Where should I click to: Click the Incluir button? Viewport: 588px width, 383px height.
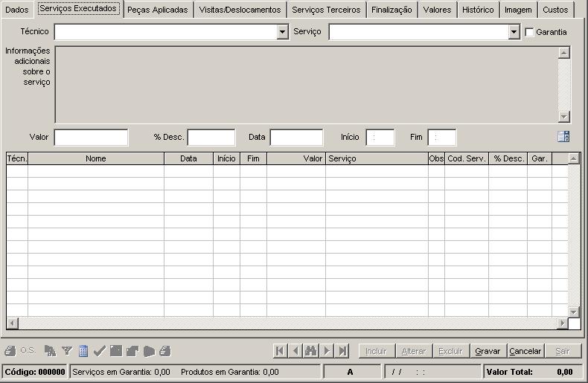point(376,351)
